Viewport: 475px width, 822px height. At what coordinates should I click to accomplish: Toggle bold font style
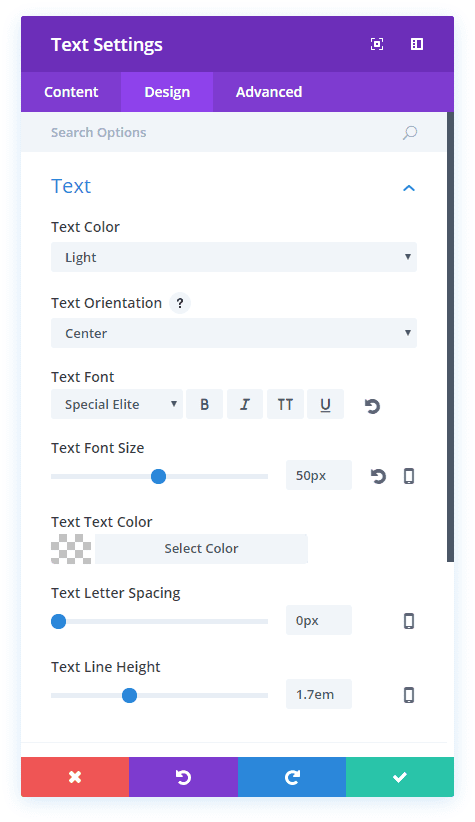click(204, 404)
